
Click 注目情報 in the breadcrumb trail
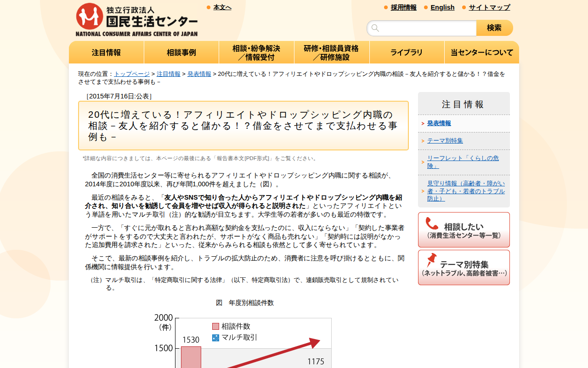[x=169, y=74]
